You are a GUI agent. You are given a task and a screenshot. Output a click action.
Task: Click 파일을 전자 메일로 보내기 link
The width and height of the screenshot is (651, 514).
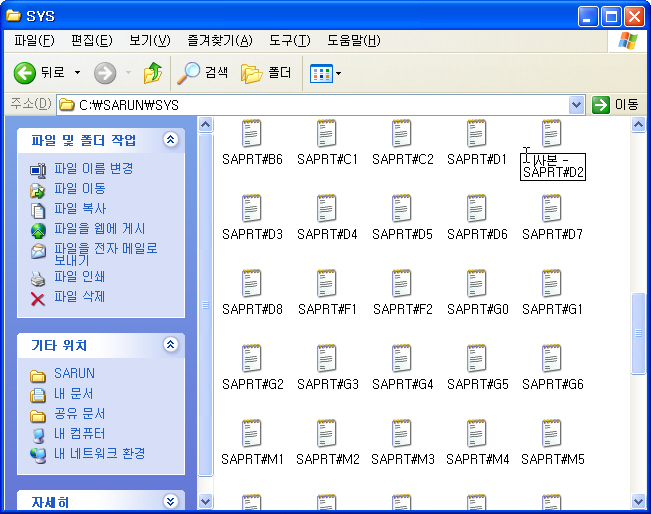pyautogui.click(x=106, y=254)
